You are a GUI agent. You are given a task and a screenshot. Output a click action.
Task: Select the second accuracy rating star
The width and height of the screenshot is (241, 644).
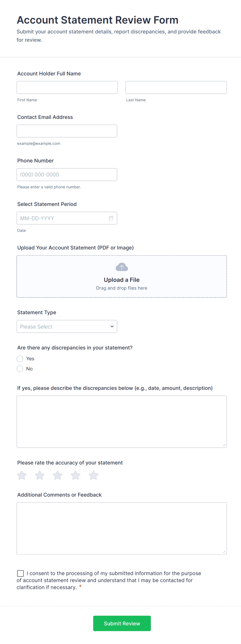click(x=40, y=475)
